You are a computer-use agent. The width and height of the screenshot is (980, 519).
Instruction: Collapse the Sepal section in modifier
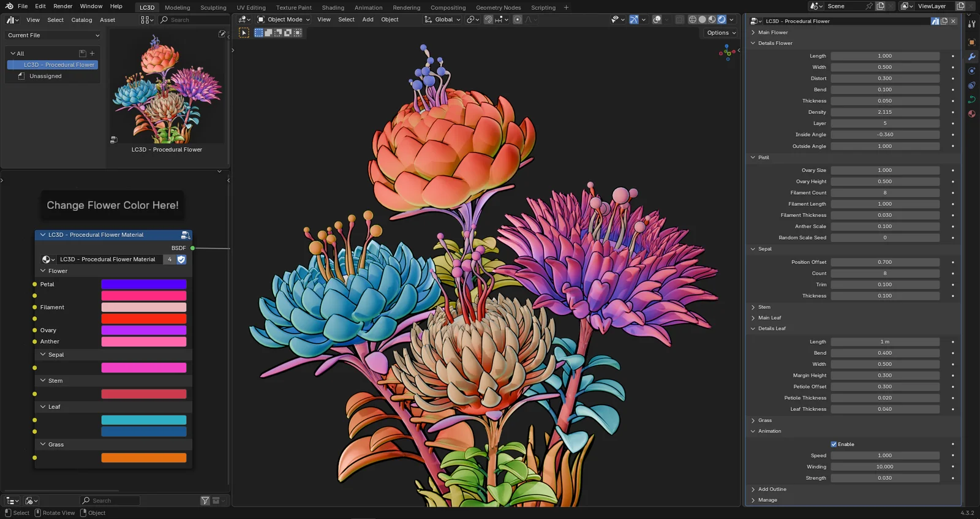point(764,249)
